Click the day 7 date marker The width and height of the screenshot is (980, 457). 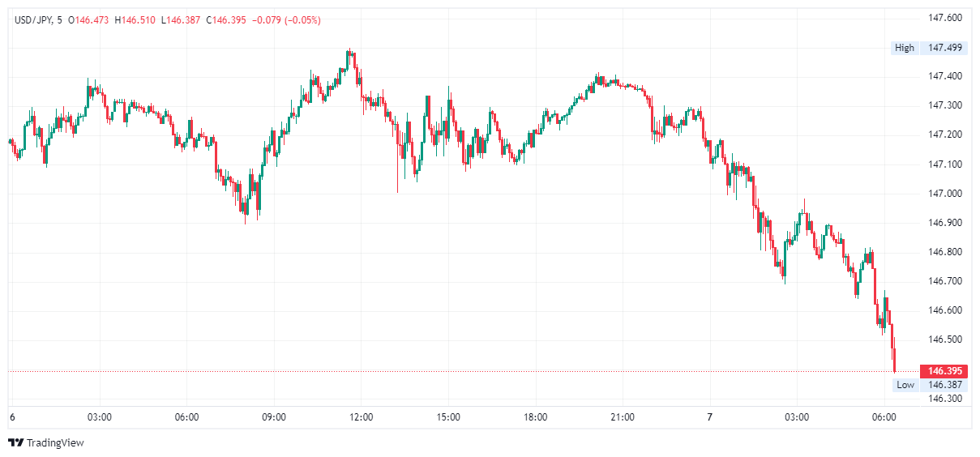709,417
